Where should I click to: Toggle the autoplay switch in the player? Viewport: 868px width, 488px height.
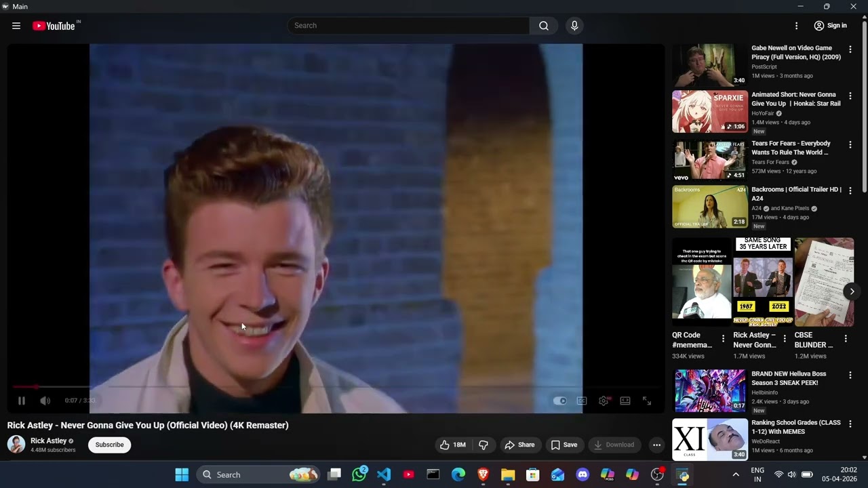(x=559, y=401)
